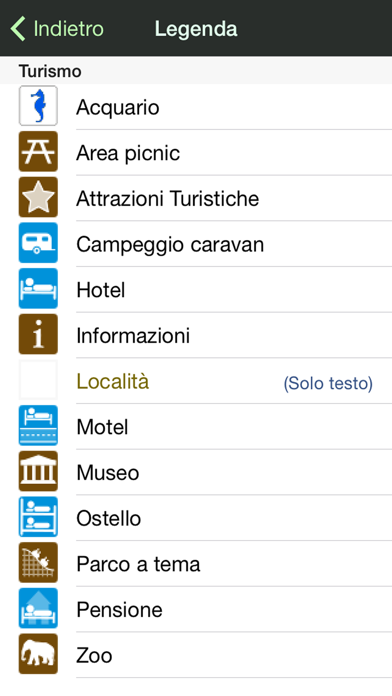Select the Campeggio caravan trailer icon
Viewport: 392px width, 696px height.
[38, 243]
